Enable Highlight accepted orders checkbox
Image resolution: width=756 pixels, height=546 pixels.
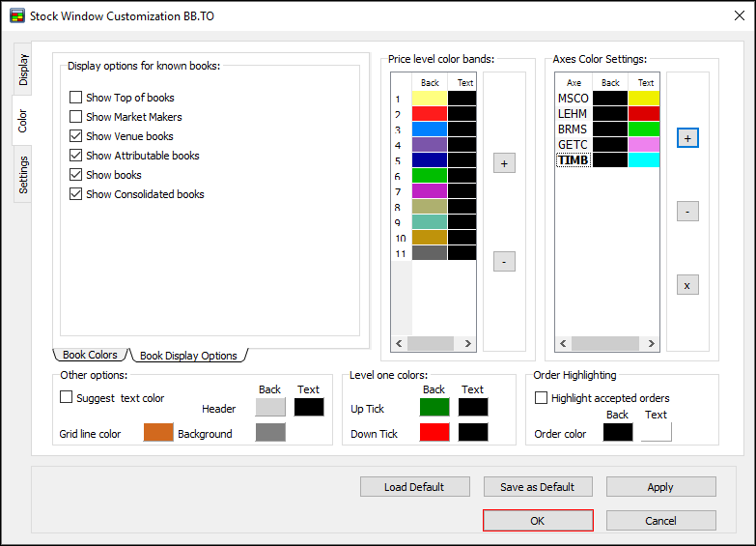pyautogui.click(x=542, y=397)
